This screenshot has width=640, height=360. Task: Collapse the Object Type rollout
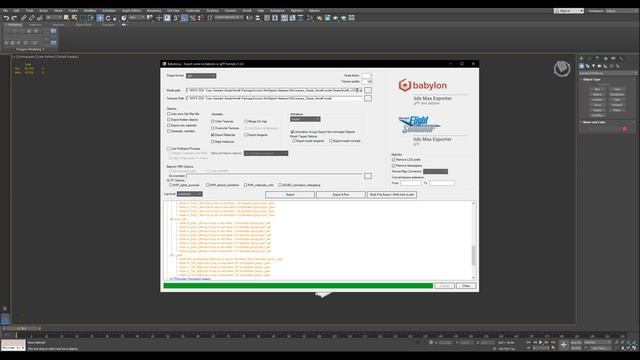click(x=591, y=80)
